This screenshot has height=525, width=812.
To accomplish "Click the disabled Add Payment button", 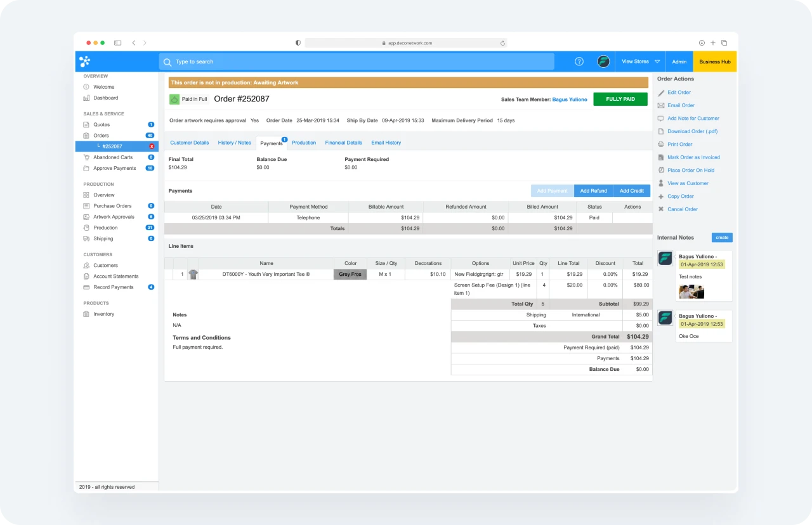I will point(553,191).
